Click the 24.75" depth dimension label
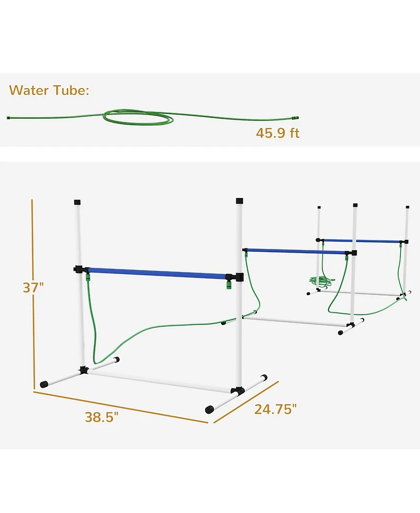Viewport: 420px width, 513px height. [x=276, y=409]
